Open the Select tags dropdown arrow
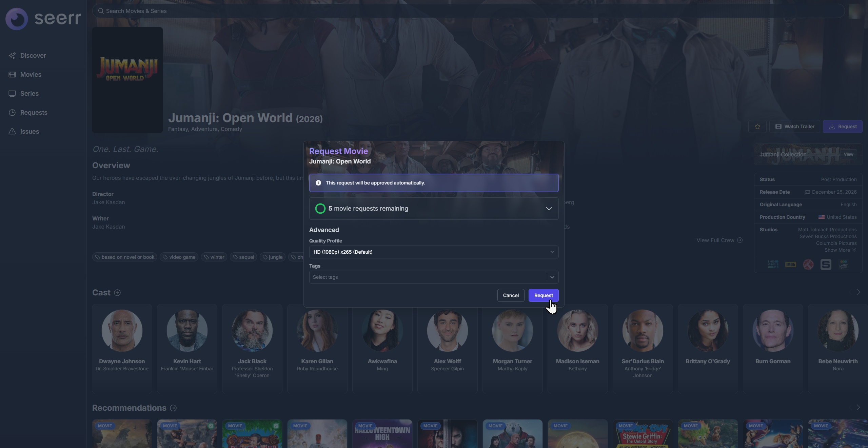This screenshot has height=448, width=868. pos(552,277)
